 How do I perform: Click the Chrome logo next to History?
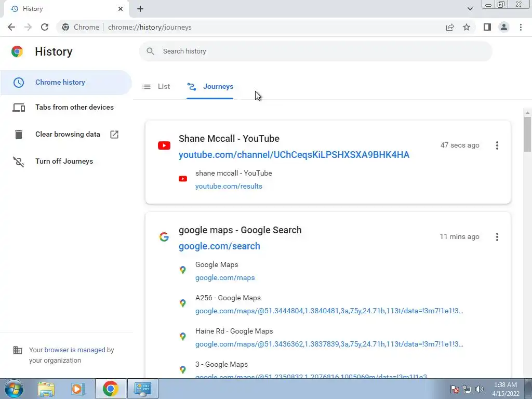[x=17, y=51]
